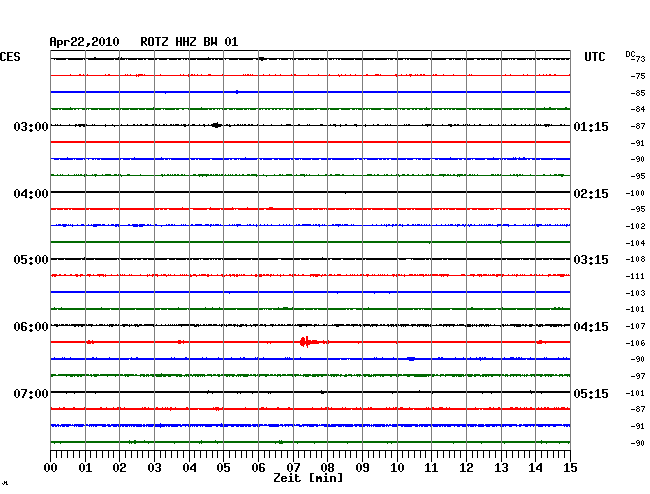650x494 pixels.
Task: Click the blue signal burst near minute 10
Action: (x=411, y=359)
